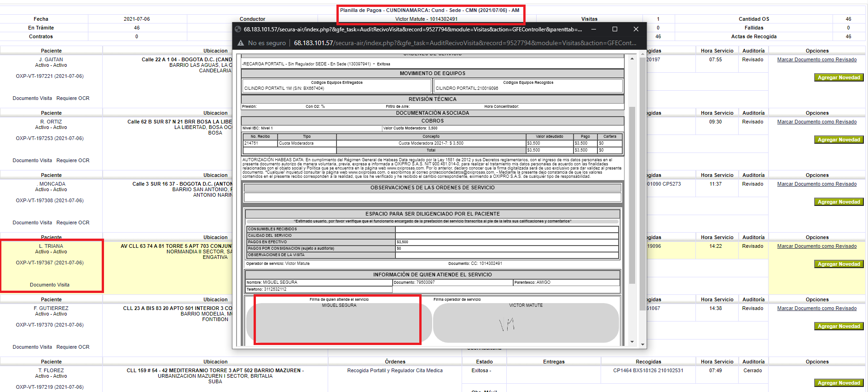Click patient name T. FLOREZ
This screenshot has width=868, height=392.
51,370
